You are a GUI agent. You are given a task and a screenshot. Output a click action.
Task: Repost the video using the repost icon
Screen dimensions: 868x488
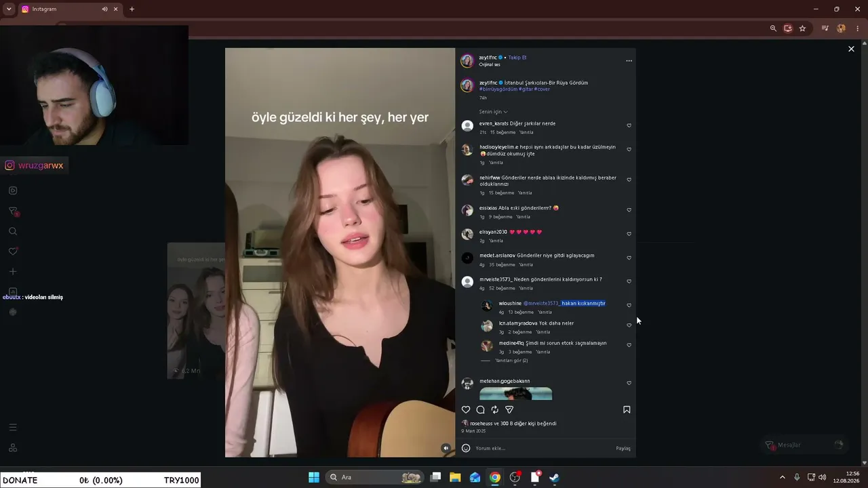495,409
